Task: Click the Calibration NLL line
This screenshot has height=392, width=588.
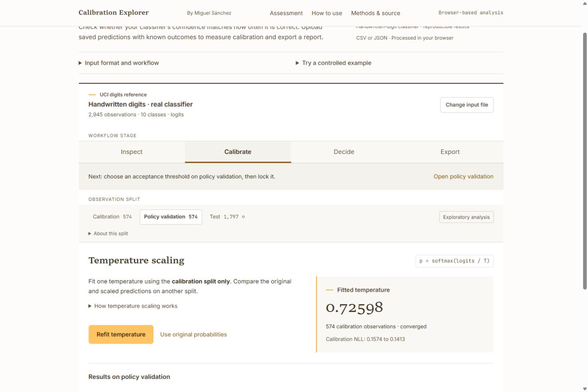Action: tap(365, 339)
